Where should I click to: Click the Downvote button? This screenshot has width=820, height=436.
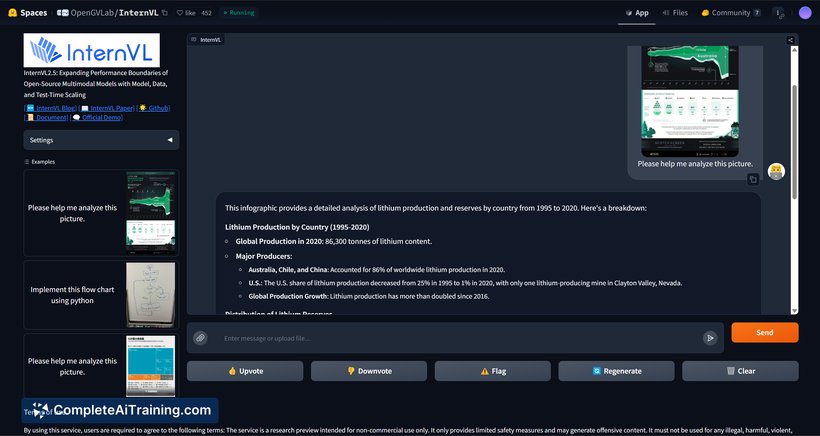pyautogui.click(x=369, y=371)
